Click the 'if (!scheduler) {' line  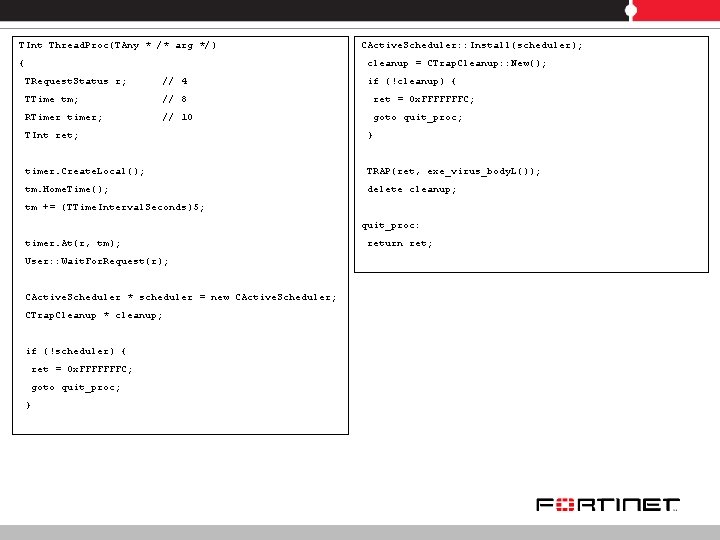tap(76, 351)
